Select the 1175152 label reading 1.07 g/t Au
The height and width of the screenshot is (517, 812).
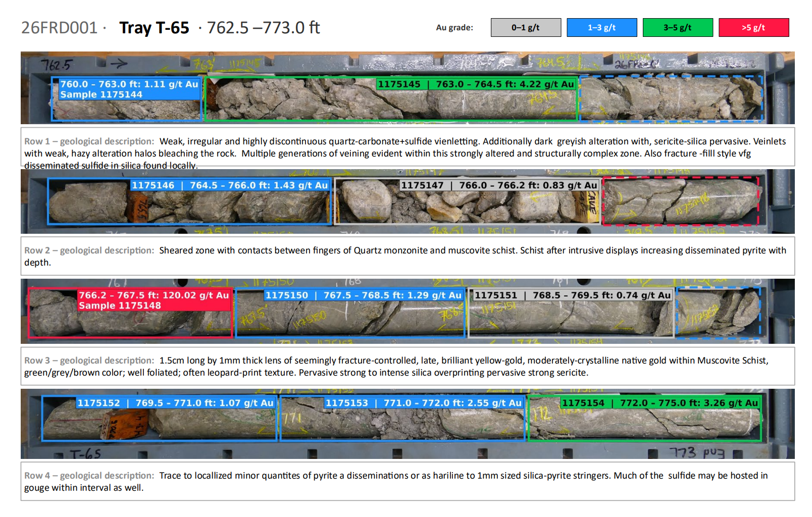pos(175,403)
